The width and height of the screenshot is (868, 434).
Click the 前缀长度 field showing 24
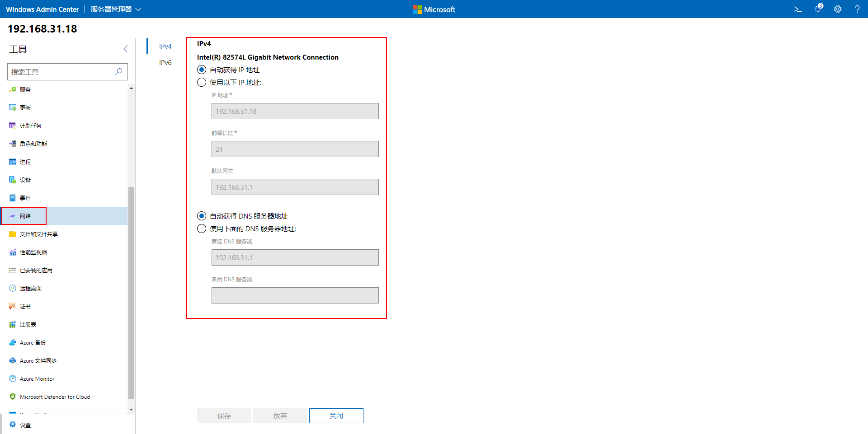pos(295,149)
